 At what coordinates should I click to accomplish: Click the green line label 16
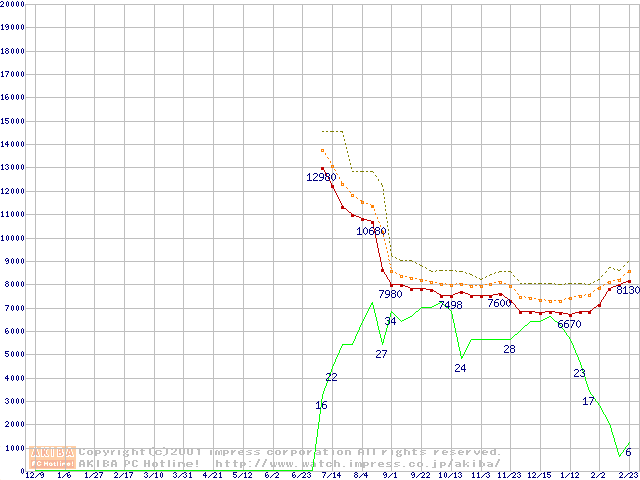pyautogui.click(x=321, y=405)
